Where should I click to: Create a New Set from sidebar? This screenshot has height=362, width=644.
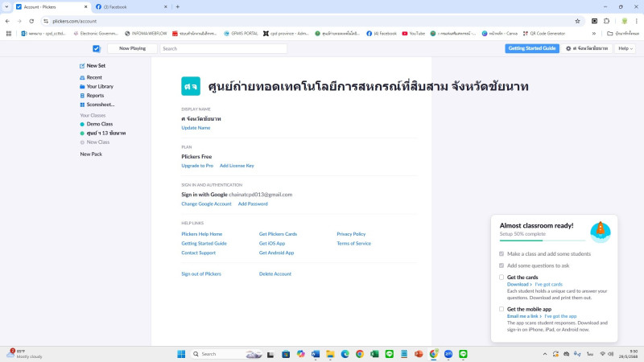[x=93, y=66]
